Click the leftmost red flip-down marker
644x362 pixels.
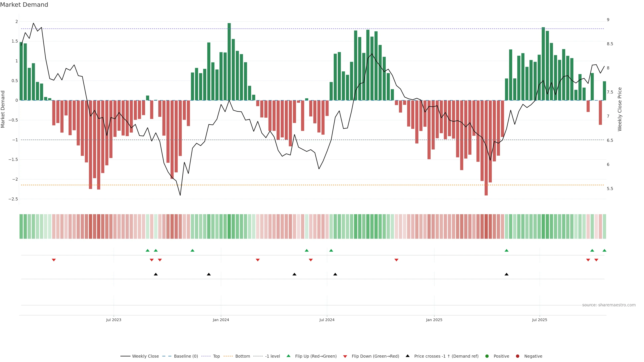[x=53, y=260]
